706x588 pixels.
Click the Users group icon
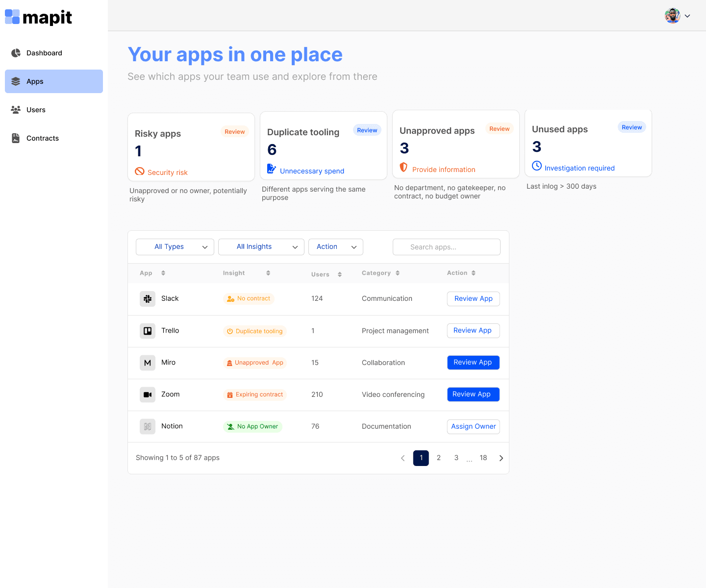point(16,110)
